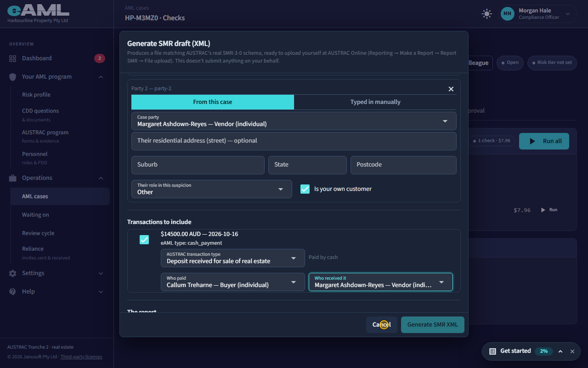Click Generate SMR XML button

[x=433, y=325]
